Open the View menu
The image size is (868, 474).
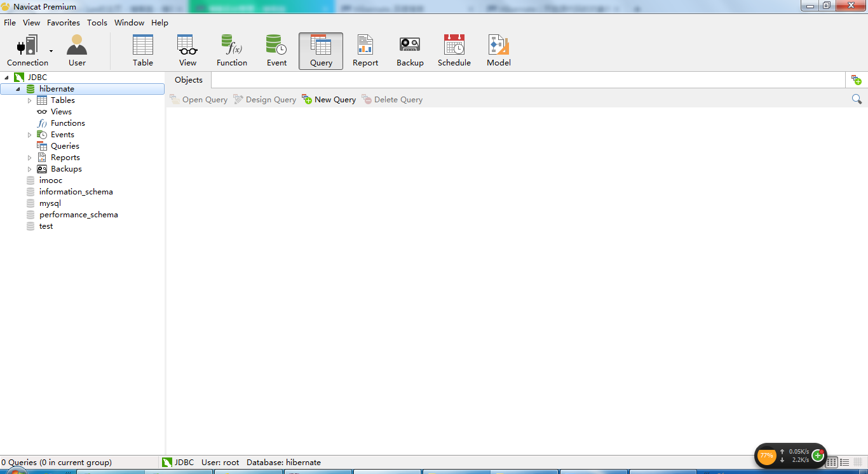pos(31,22)
